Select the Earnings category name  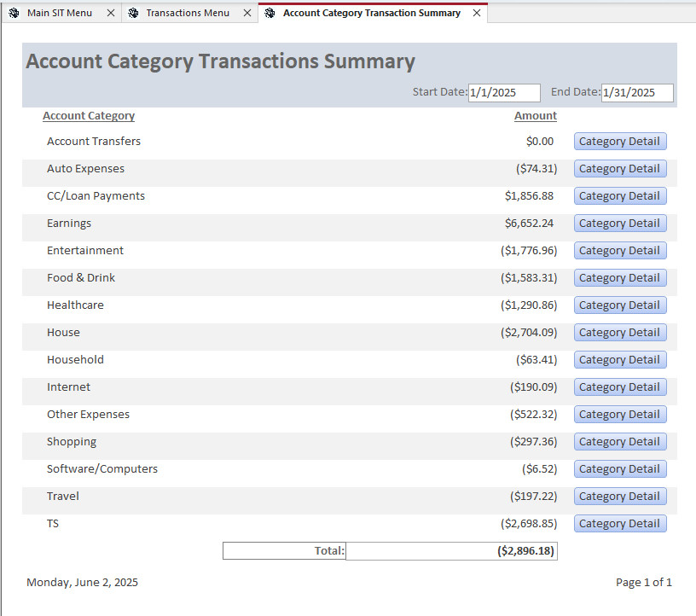[x=69, y=223]
